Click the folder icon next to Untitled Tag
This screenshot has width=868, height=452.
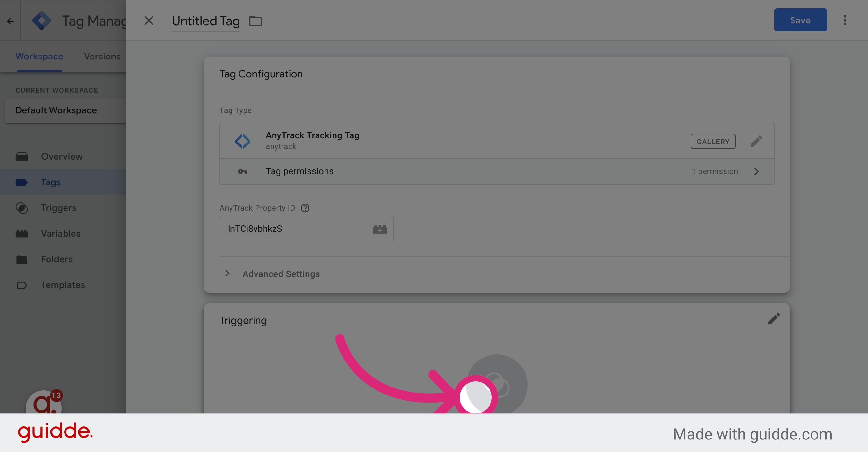pos(256,21)
